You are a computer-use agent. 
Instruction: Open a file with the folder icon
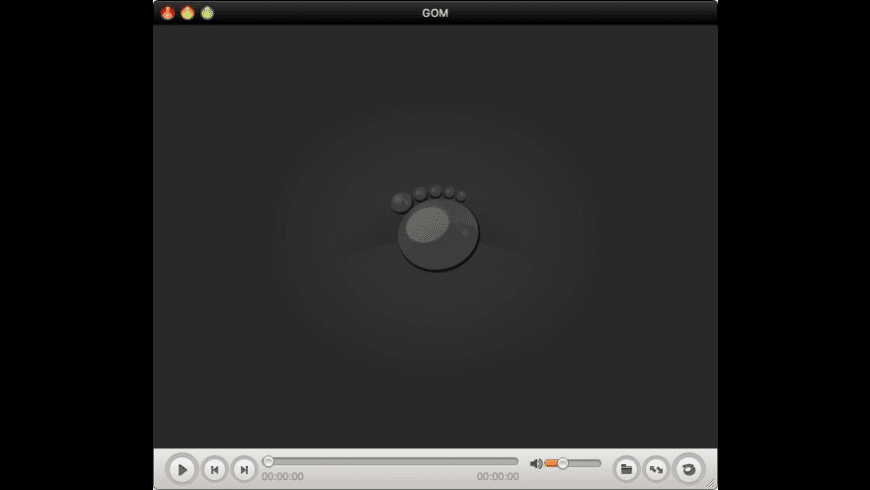pos(626,469)
